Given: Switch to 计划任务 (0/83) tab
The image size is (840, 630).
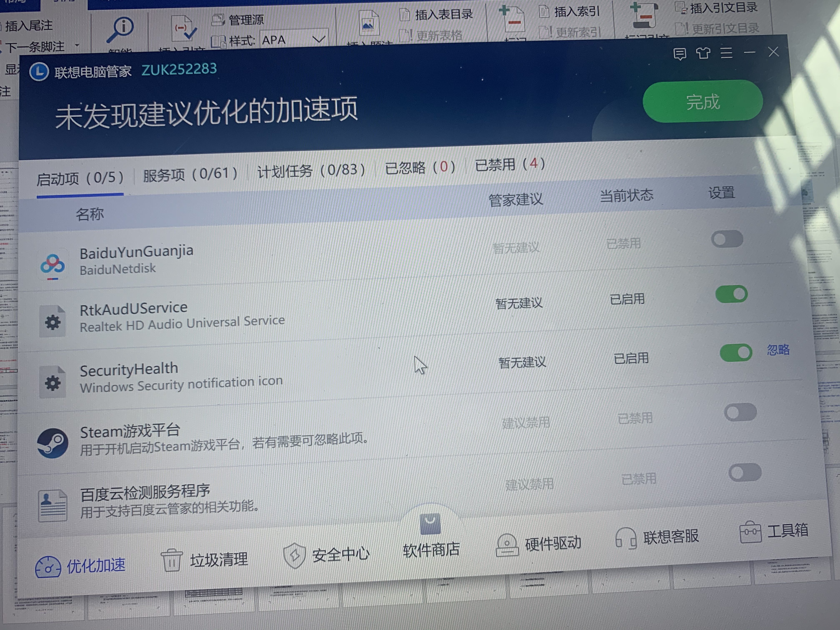Looking at the screenshot, I should pyautogui.click(x=311, y=170).
